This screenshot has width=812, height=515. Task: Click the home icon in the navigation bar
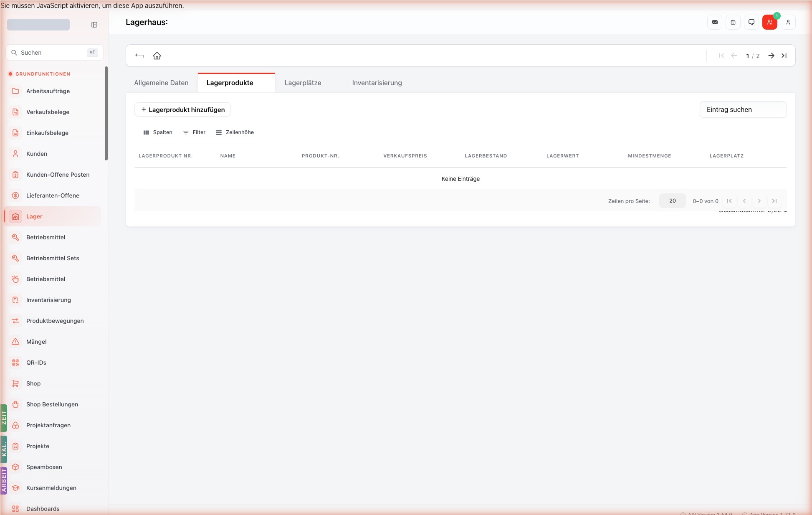(x=157, y=56)
